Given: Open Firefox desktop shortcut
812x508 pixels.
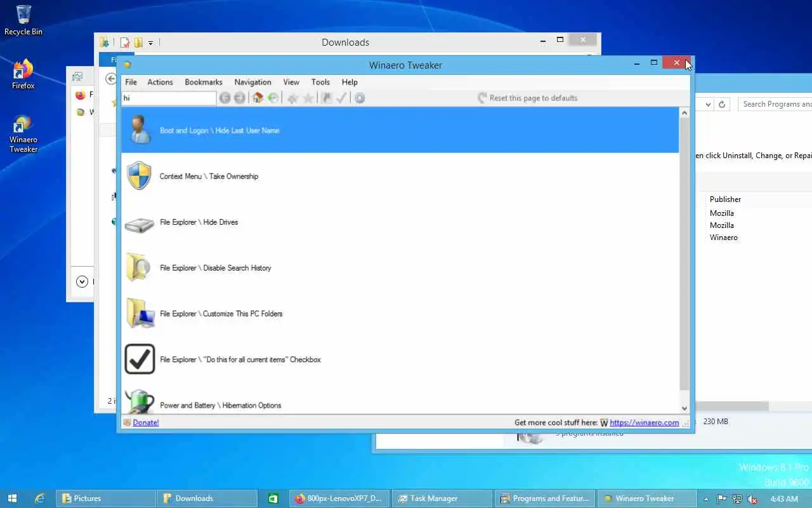Looking at the screenshot, I should point(23,74).
